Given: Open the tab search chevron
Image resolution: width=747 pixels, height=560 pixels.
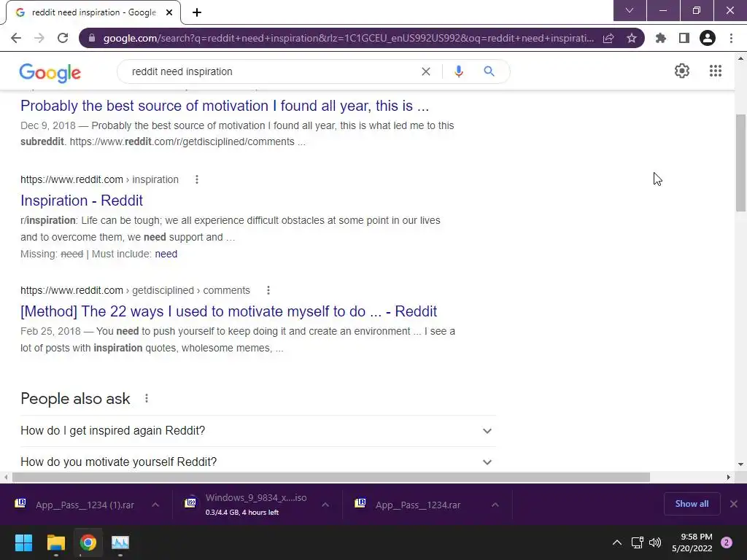Looking at the screenshot, I should [630, 10].
